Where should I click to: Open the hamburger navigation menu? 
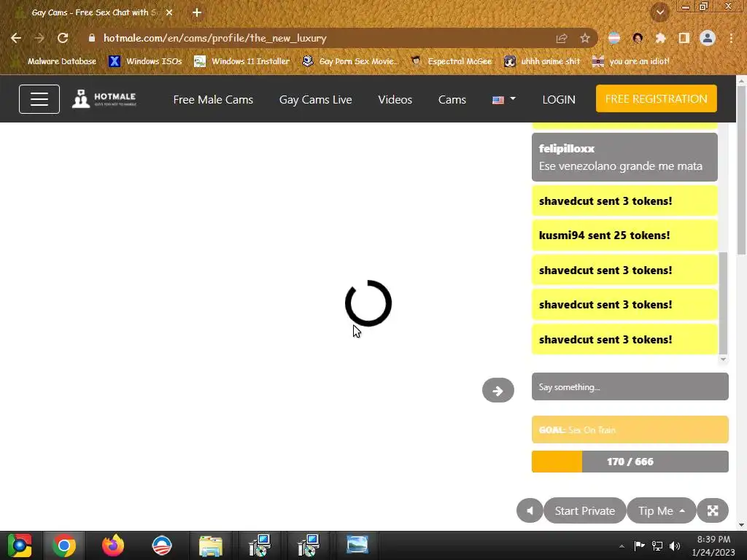tap(39, 99)
